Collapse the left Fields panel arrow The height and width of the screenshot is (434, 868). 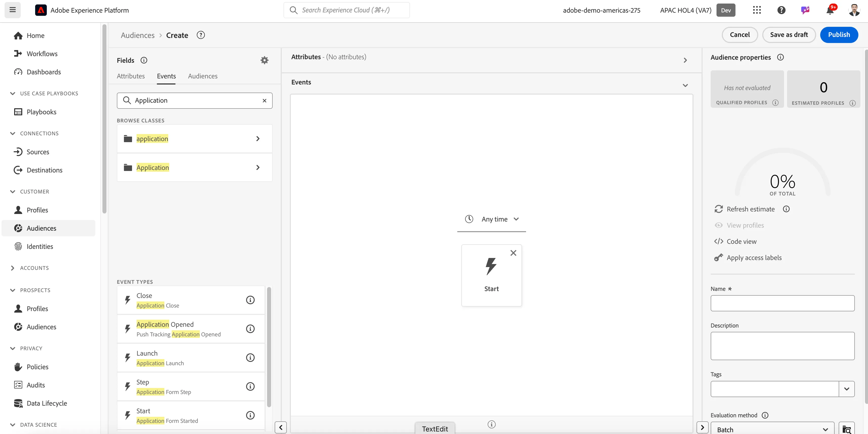[x=281, y=427]
